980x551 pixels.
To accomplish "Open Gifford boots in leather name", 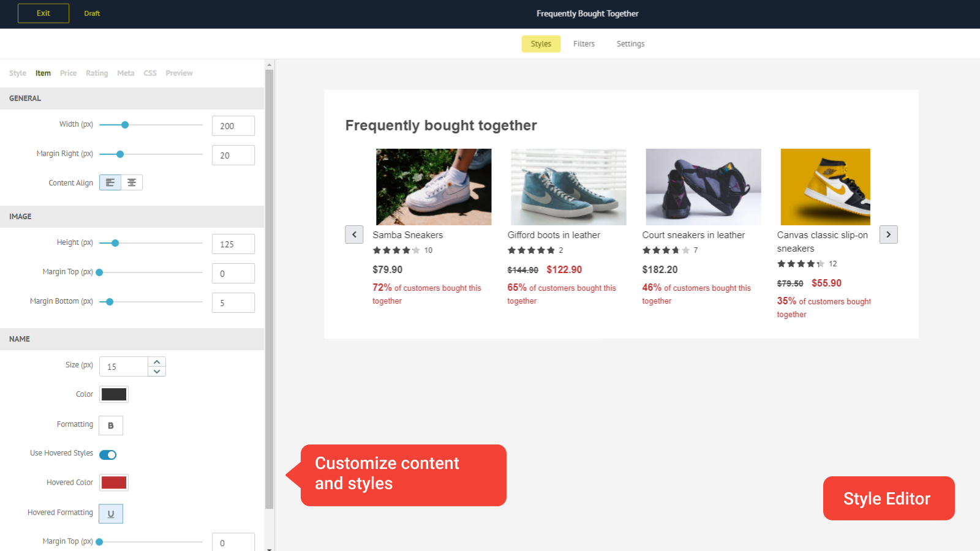I will coord(554,235).
